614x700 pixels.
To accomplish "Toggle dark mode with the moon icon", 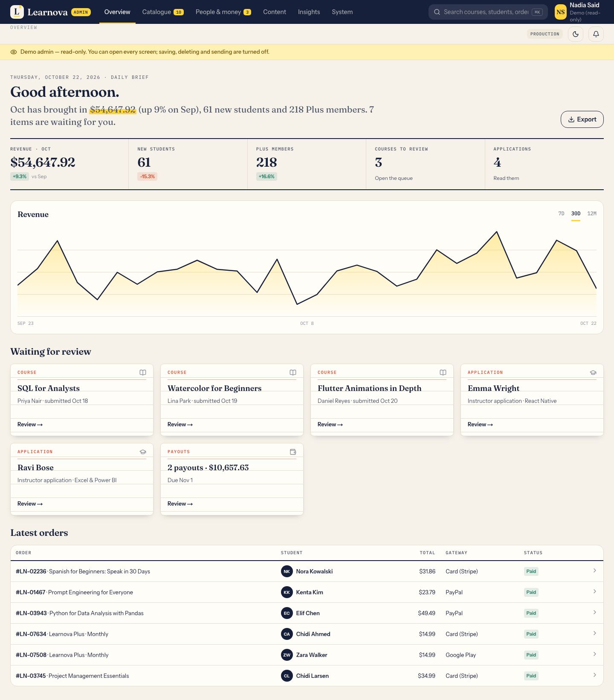I will [x=576, y=34].
